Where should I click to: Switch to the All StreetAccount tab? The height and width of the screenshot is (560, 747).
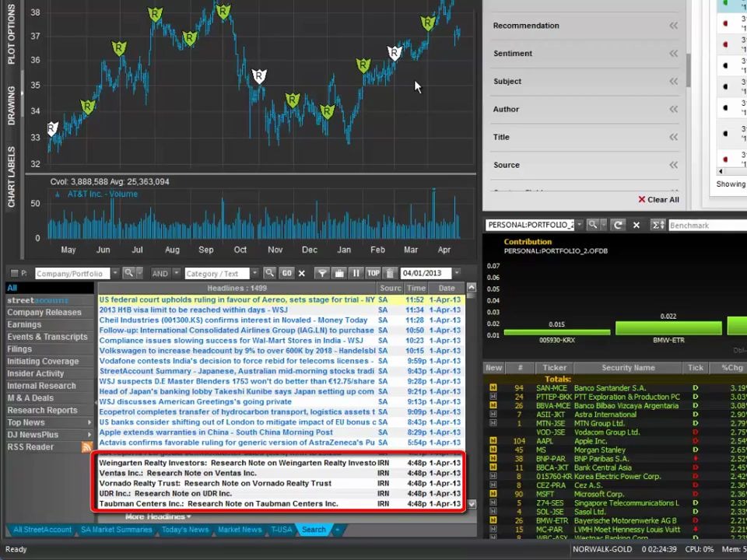42,530
